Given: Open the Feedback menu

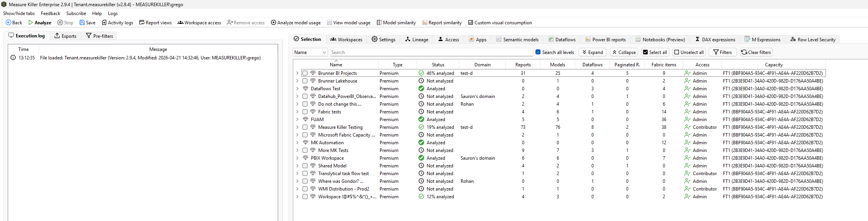Looking at the screenshot, I should pyautogui.click(x=51, y=13).
